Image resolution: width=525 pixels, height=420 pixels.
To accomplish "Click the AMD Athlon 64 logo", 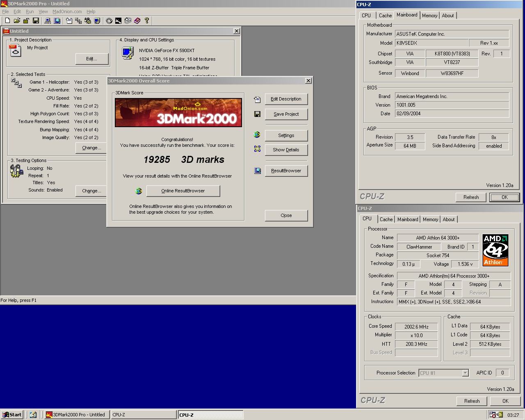I will (495, 250).
